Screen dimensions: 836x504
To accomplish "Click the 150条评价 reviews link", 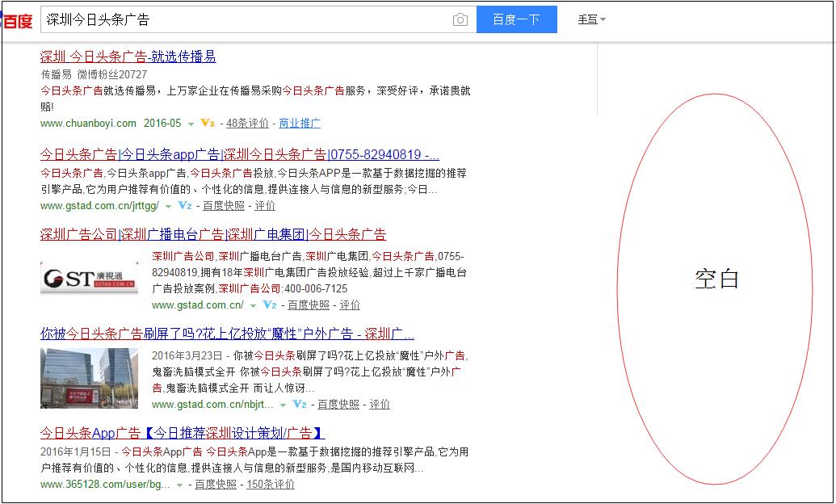I will (x=270, y=485).
